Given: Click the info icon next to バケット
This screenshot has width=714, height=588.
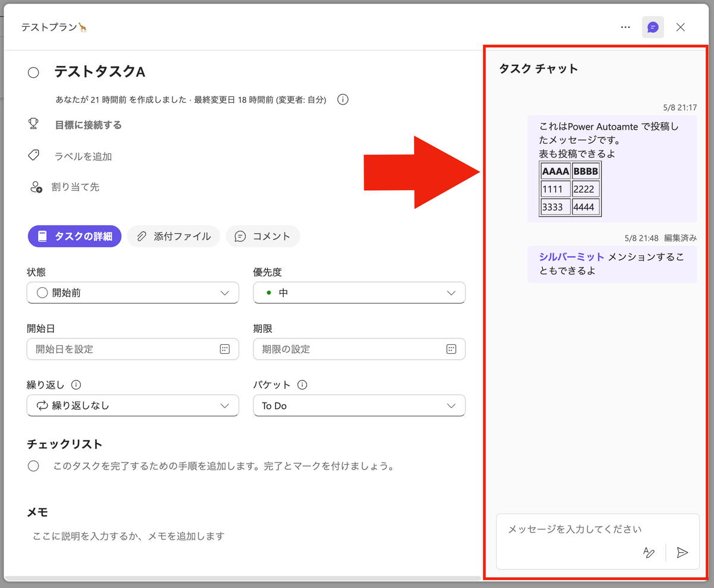Looking at the screenshot, I should point(302,385).
